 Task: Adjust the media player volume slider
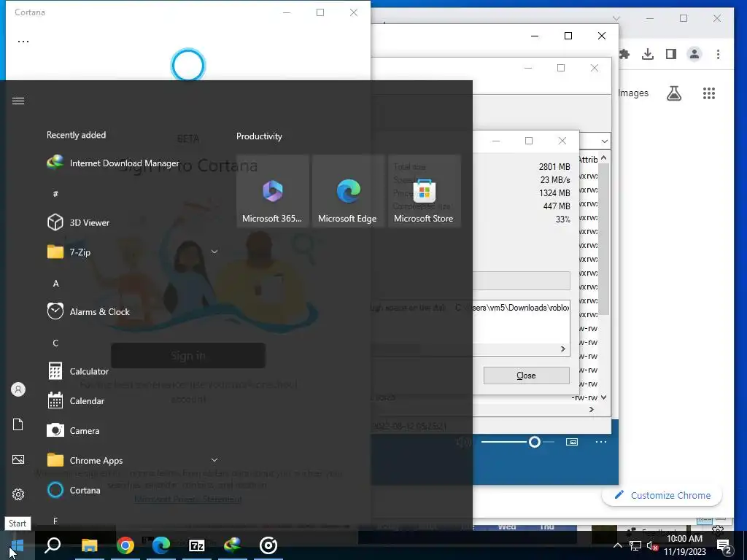coord(517,442)
